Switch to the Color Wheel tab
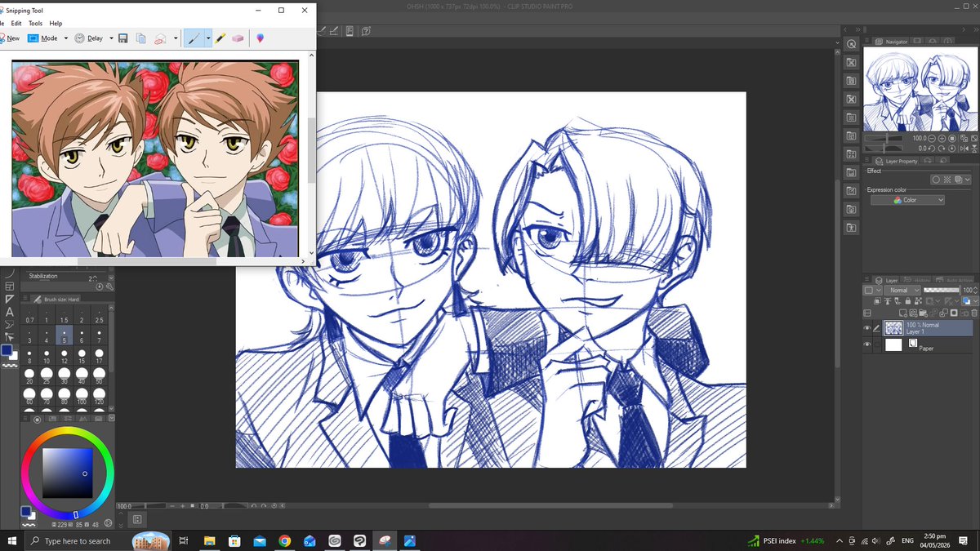980x551 pixels. [38, 419]
